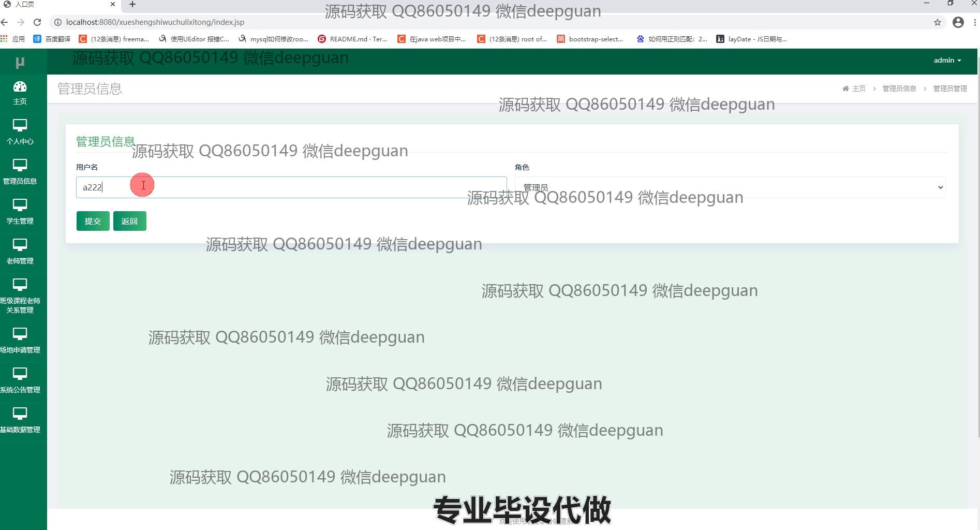Select 学生管理 monitor icon in sidebar
The width and height of the screenshot is (980, 530).
coord(20,205)
